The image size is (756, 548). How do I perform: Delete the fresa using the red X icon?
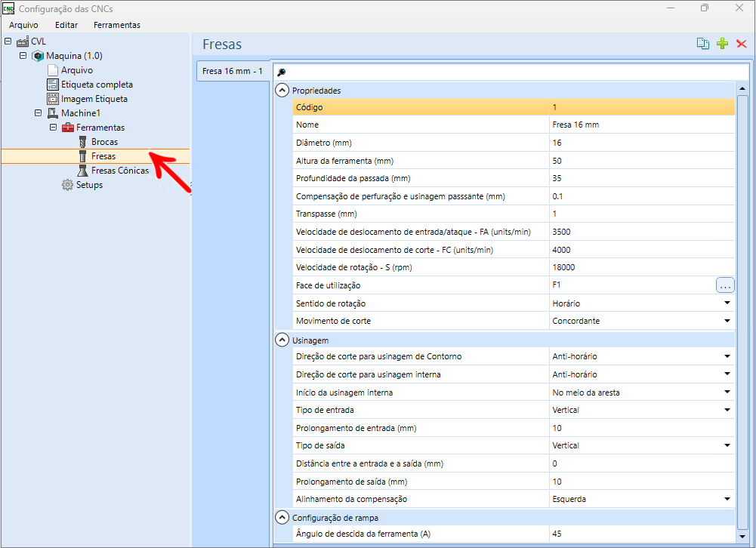point(741,44)
